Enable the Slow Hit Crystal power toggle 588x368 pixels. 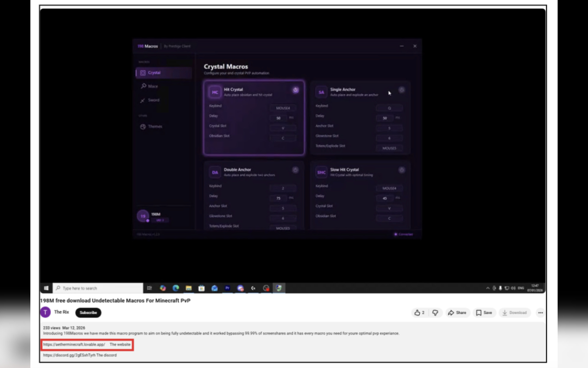pyautogui.click(x=402, y=170)
